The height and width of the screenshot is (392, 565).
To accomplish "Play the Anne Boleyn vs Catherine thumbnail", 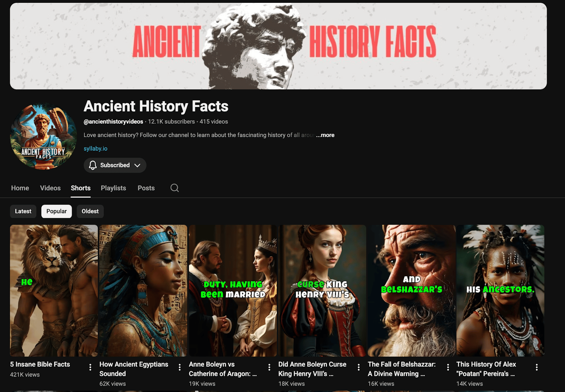I will click(233, 291).
